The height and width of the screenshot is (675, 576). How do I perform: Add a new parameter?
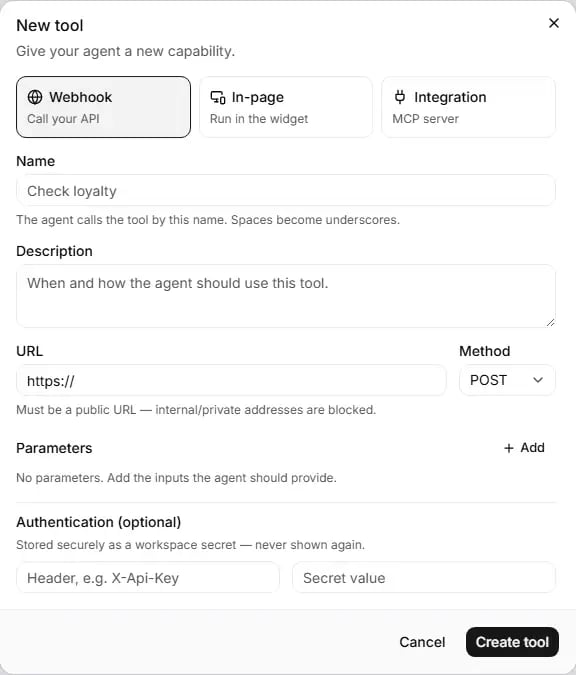tap(524, 448)
